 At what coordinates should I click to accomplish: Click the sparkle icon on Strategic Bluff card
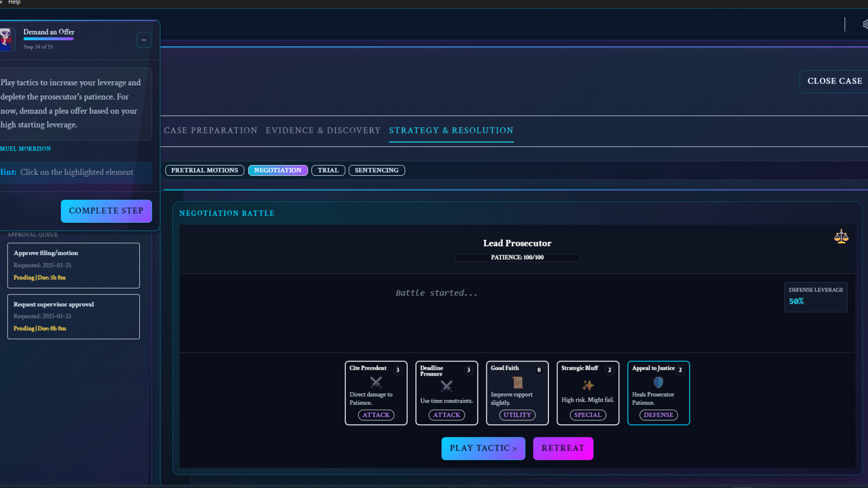[588, 385]
